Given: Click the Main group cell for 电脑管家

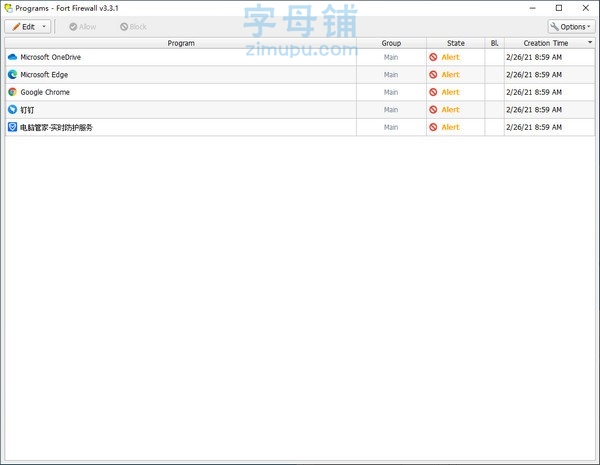Looking at the screenshot, I should click(x=391, y=127).
